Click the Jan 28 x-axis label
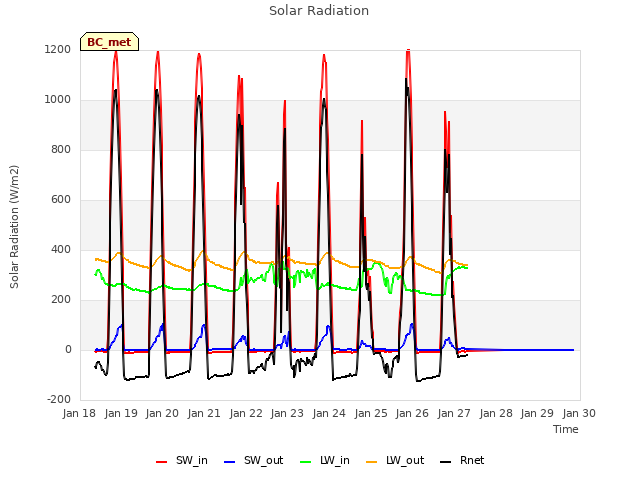Image resolution: width=640 pixels, height=480 pixels. (496, 413)
